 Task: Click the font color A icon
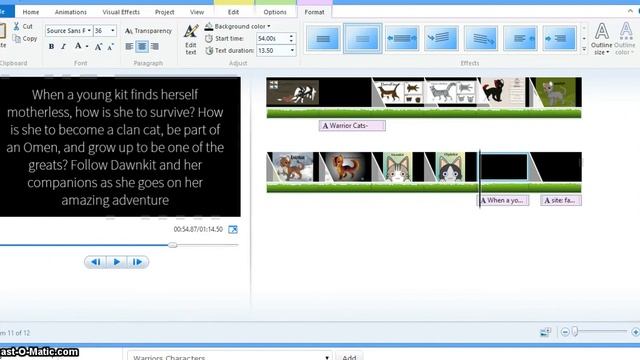tap(78, 46)
